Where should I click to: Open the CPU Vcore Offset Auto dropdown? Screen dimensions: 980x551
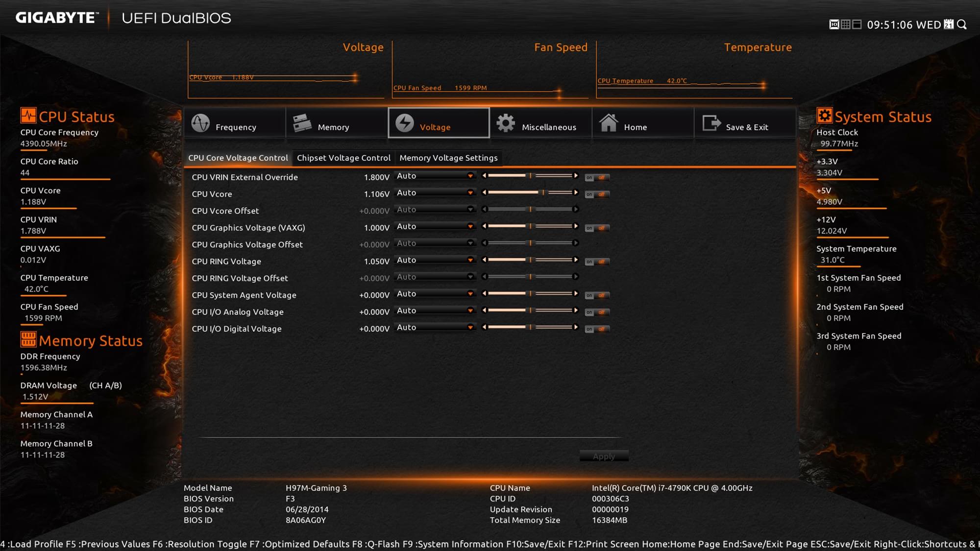coord(435,210)
